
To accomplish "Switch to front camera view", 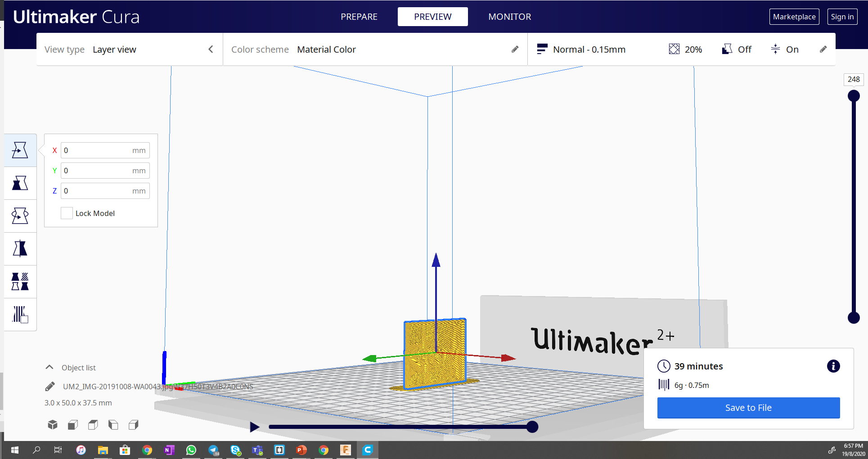I will pyautogui.click(x=73, y=425).
